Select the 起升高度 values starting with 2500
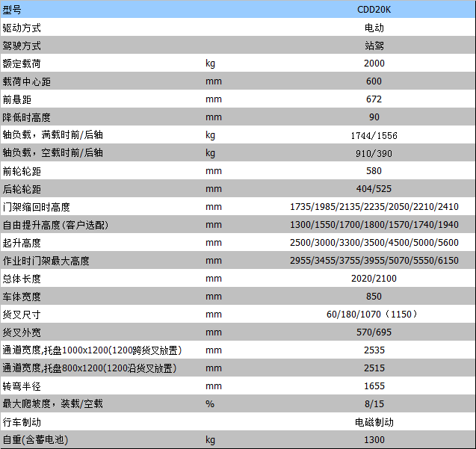 tap(374, 243)
